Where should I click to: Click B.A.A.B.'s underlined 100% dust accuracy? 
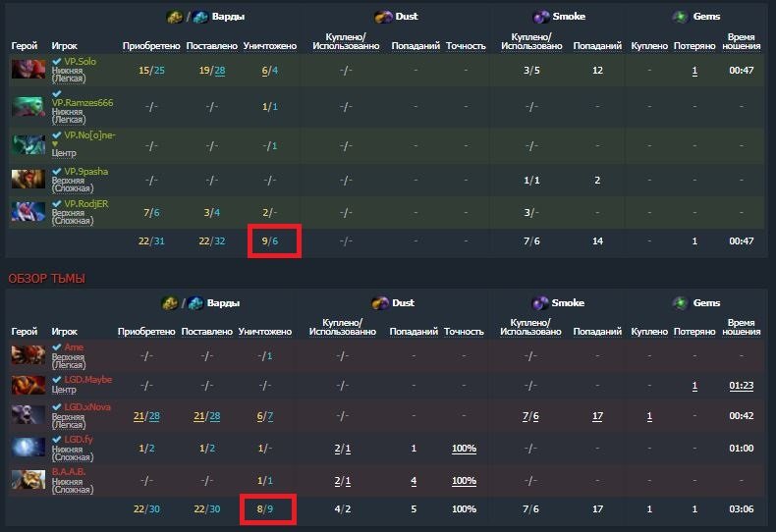(x=464, y=481)
